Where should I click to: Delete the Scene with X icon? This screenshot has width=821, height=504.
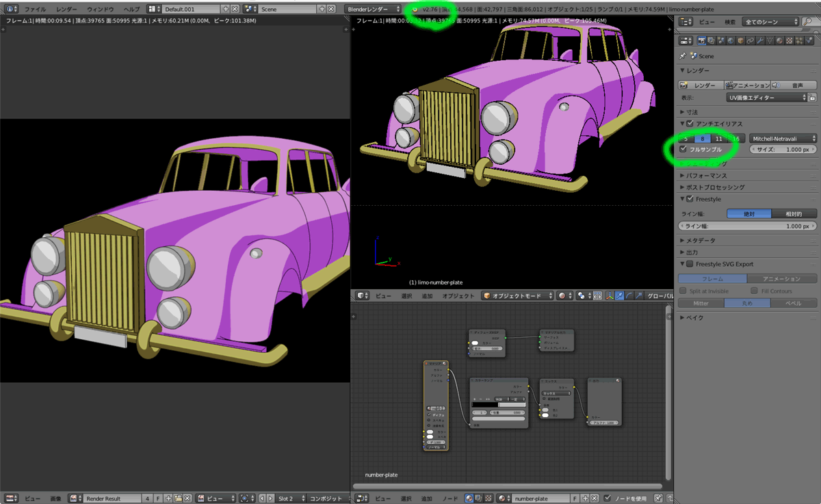(331, 9)
